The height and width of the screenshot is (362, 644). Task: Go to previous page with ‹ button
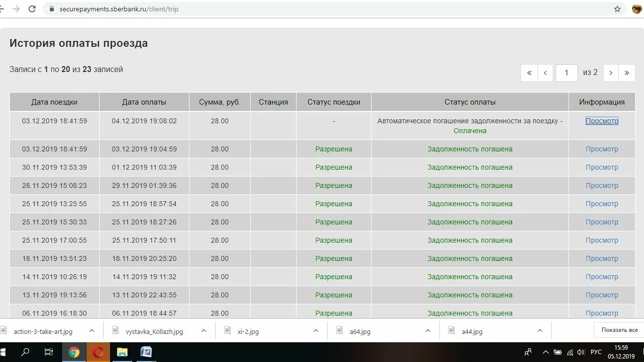[545, 72]
